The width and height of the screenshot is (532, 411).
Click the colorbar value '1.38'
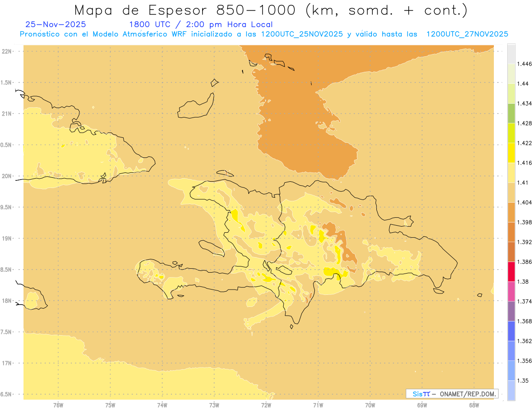(x=524, y=282)
